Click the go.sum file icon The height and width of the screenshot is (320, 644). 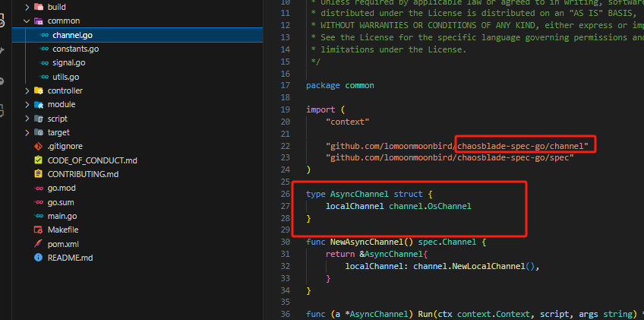39,202
